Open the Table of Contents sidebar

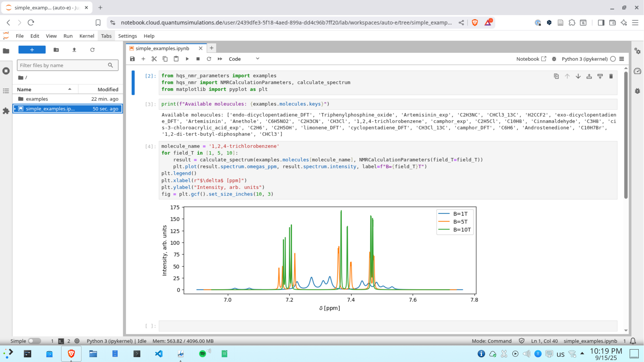[x=6, y=91]
